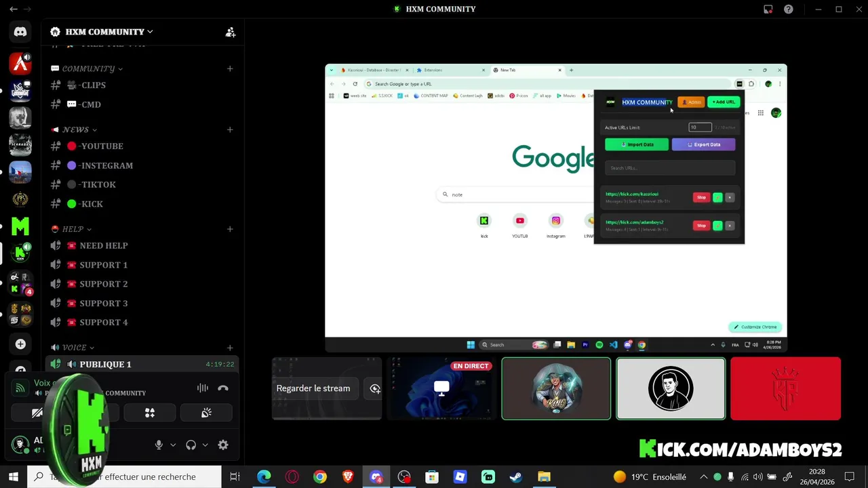
Task: Go back with Discord back arrow
Action: tap(14, 9)
